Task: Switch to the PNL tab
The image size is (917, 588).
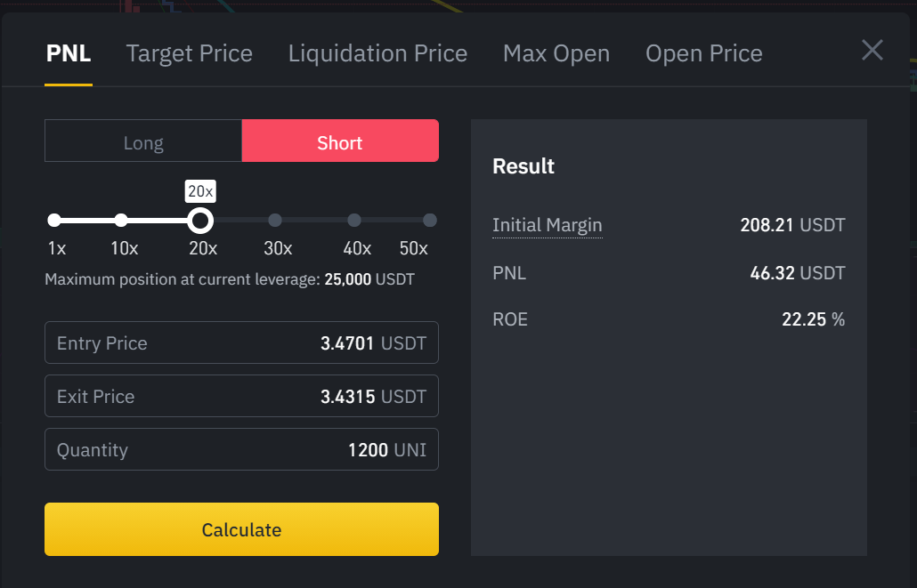Action: tap(69, 53)
